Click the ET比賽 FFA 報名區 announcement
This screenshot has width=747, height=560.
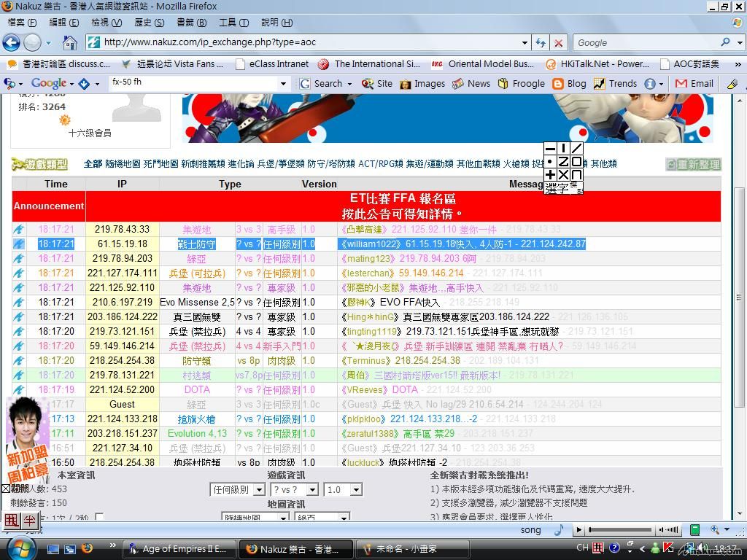coord(403,198)
